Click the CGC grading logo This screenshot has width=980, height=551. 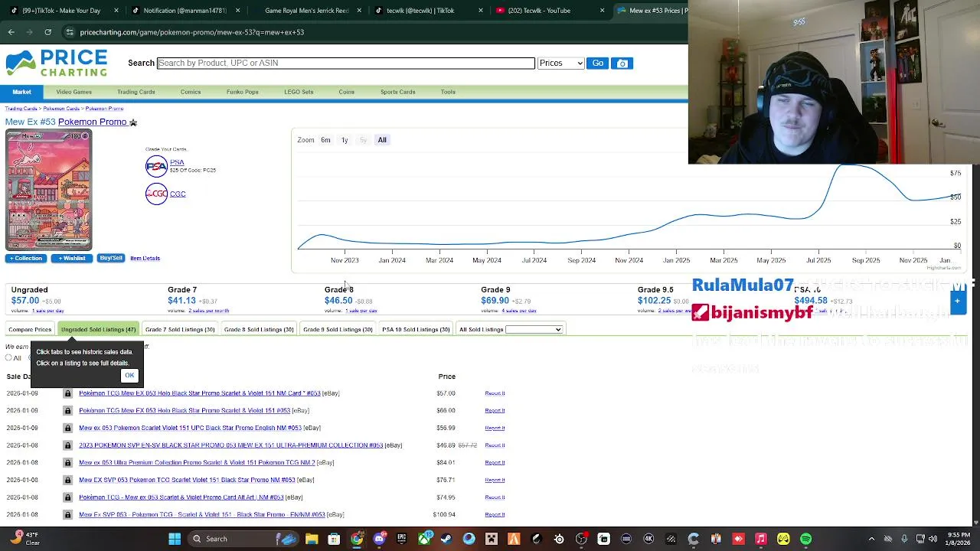[156, 194]
